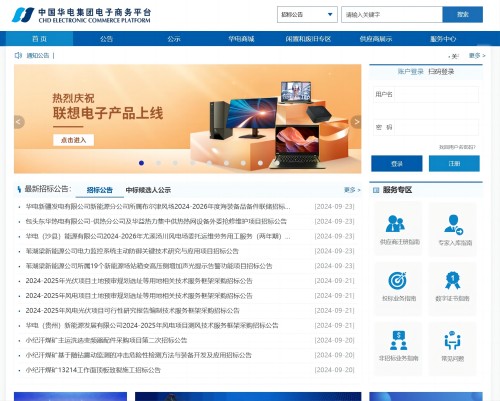Select the 账户登录 login tab
500x401 pixels.
point(410,71)
